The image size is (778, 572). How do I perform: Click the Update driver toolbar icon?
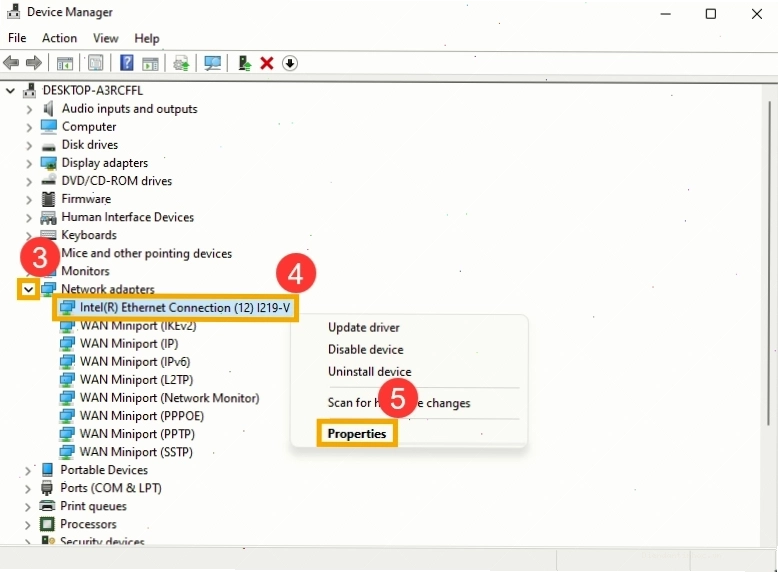(x=181, y=64)
